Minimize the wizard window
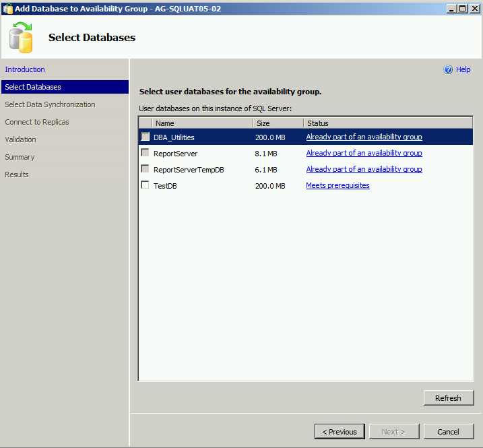The height and width of the screenshot is (448, 483). 451,9
